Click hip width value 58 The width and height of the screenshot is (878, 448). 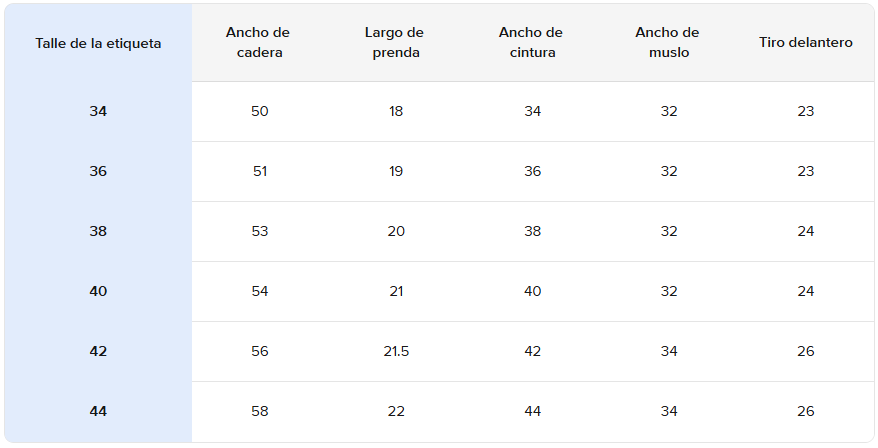pos(260,411)
